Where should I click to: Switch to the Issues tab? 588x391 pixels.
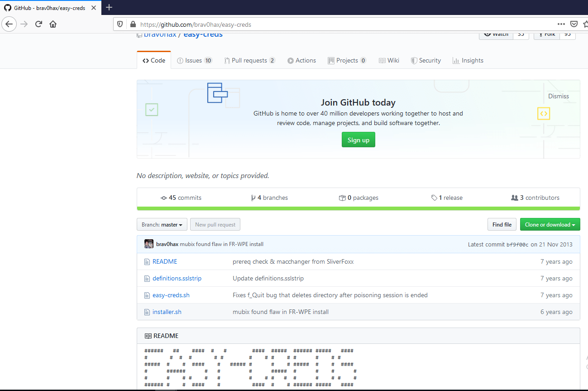pyautogui.click(x=195, y=60)
